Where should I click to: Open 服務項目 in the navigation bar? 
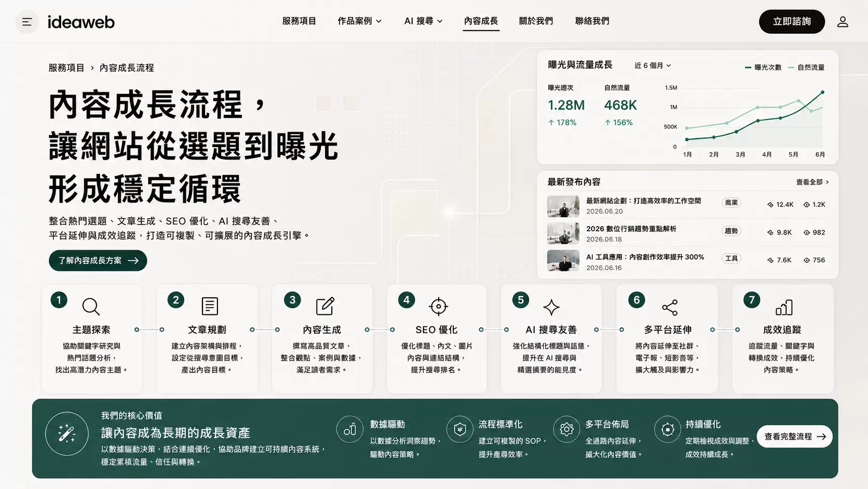point(299,21)
